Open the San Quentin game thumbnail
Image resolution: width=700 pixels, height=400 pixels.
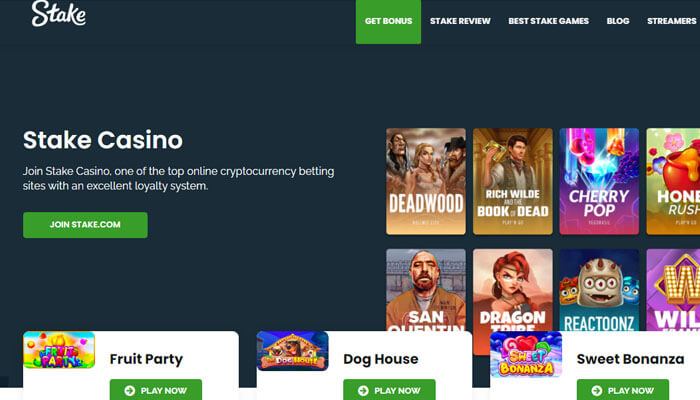pyautogui.click(x=426, y=290)
